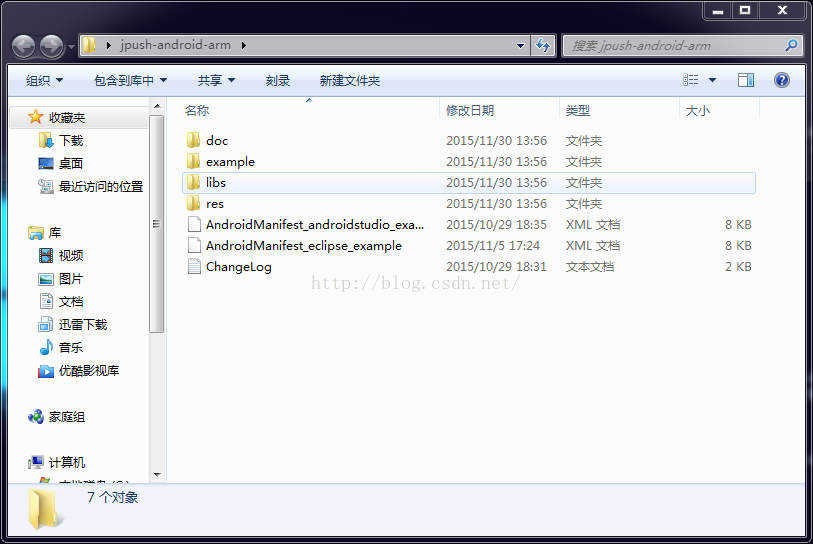Click navigation pane scroll up arrow

coord(157,106)
